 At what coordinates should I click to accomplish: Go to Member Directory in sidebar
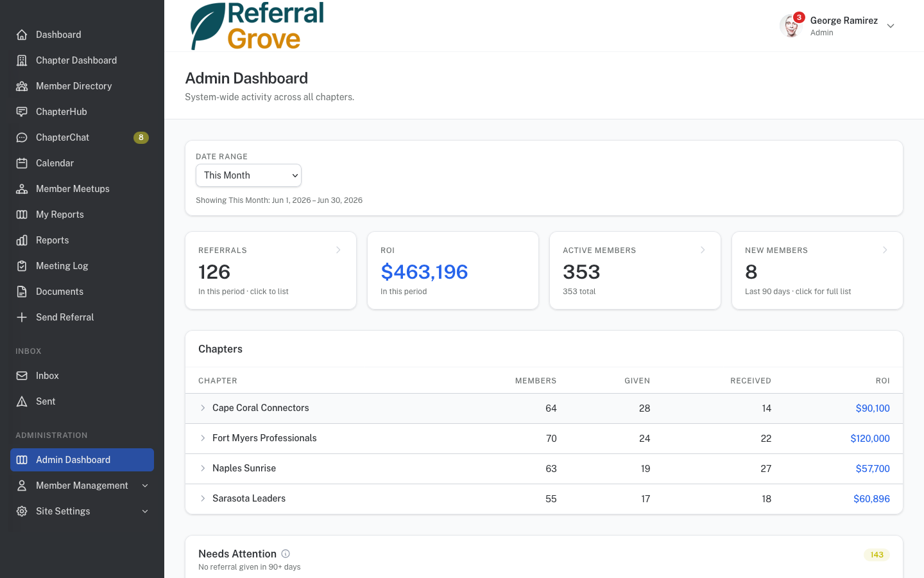[x=82, y=86]
